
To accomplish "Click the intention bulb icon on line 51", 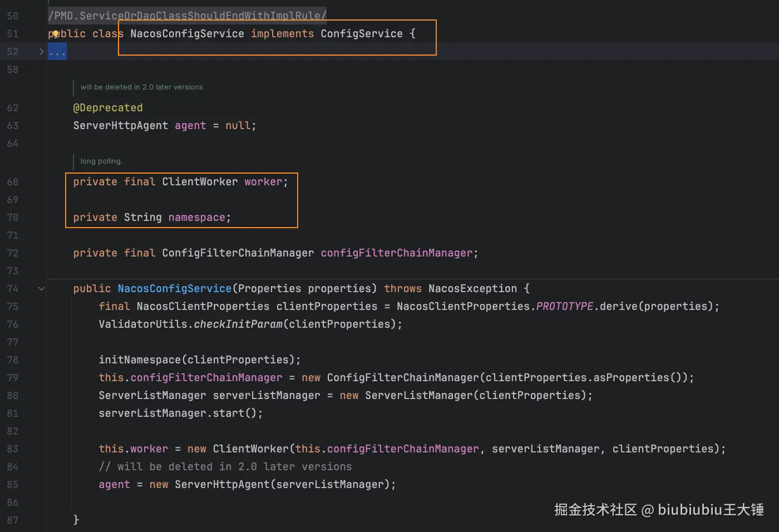I will pos(56,34).
